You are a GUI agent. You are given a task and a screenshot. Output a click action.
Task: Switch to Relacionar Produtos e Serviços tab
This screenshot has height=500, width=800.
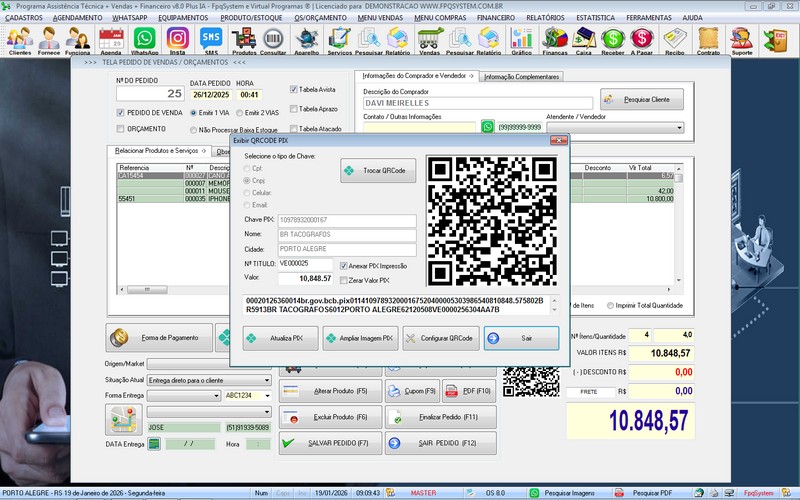pos(160,151)
